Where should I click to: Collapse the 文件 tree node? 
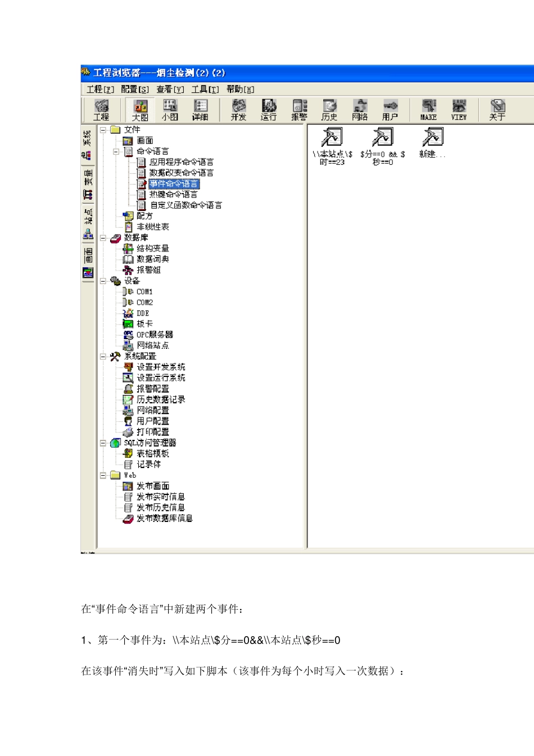(x=103, y=129)
